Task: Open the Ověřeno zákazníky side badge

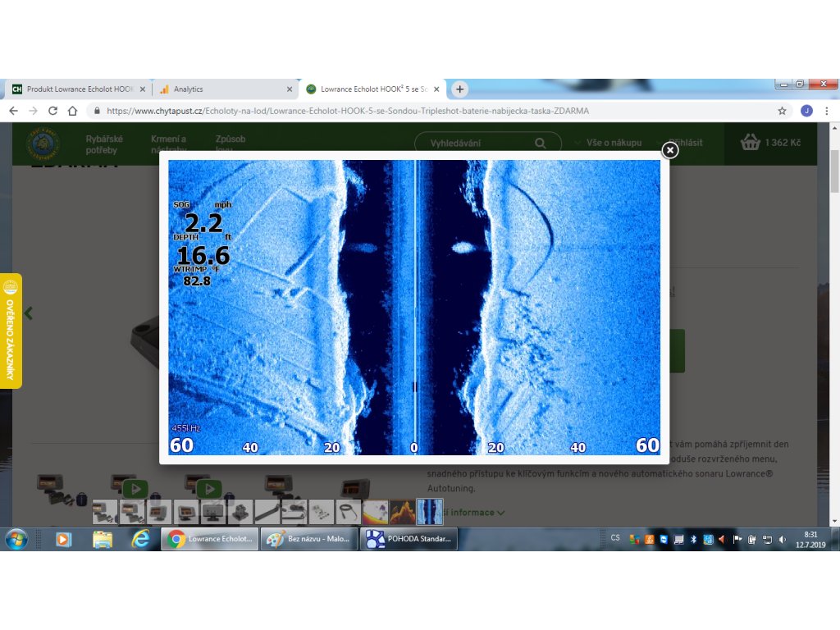Action: [11, 331]
